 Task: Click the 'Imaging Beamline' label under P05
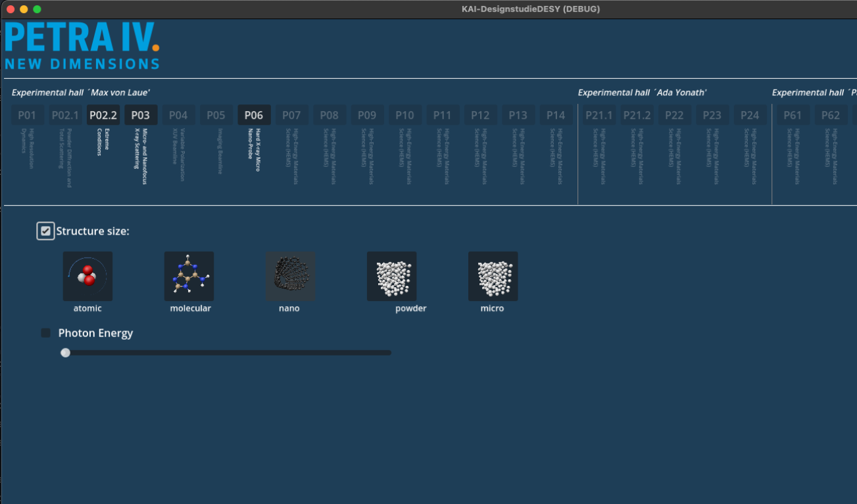[219, 151]
